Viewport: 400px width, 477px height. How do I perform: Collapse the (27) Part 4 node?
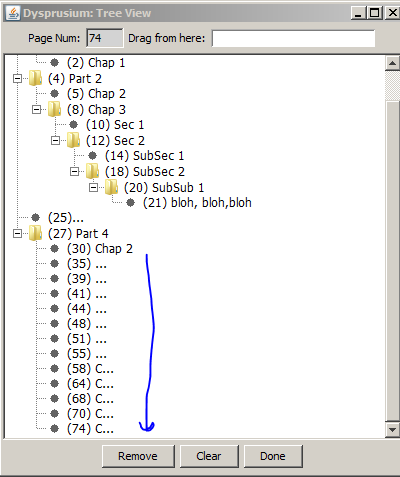[x=17, y=233]
